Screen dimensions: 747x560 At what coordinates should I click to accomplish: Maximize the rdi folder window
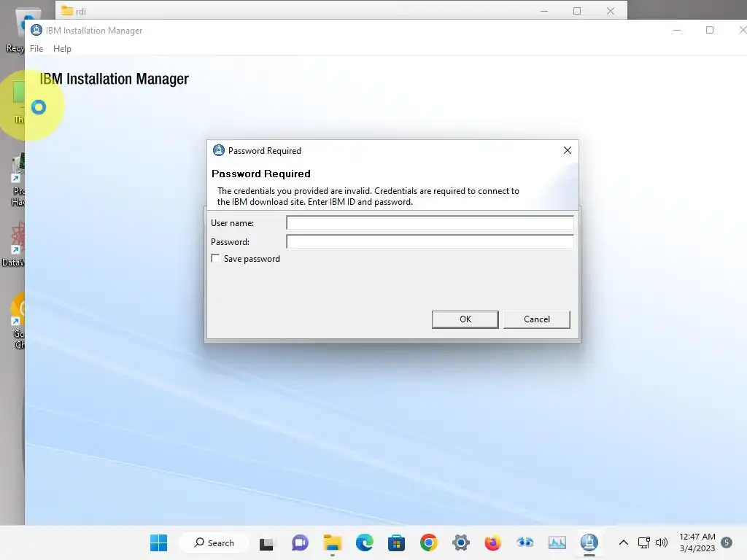click(x=577, y=11)
